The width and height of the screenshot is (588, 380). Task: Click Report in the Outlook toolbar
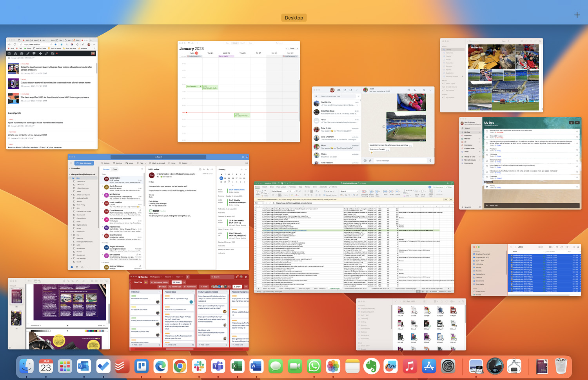pyautogui.click(x=183, y=163)
